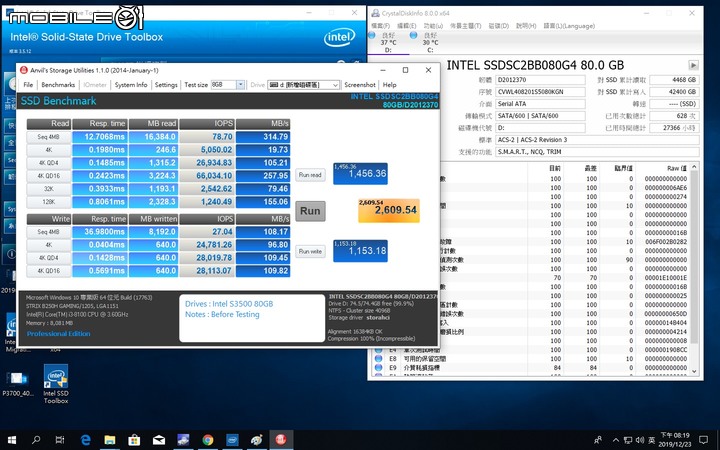Viewport: 720px width, 450px height.
Task: Click the total score 2,609.54 box
Action: point(389,211)
